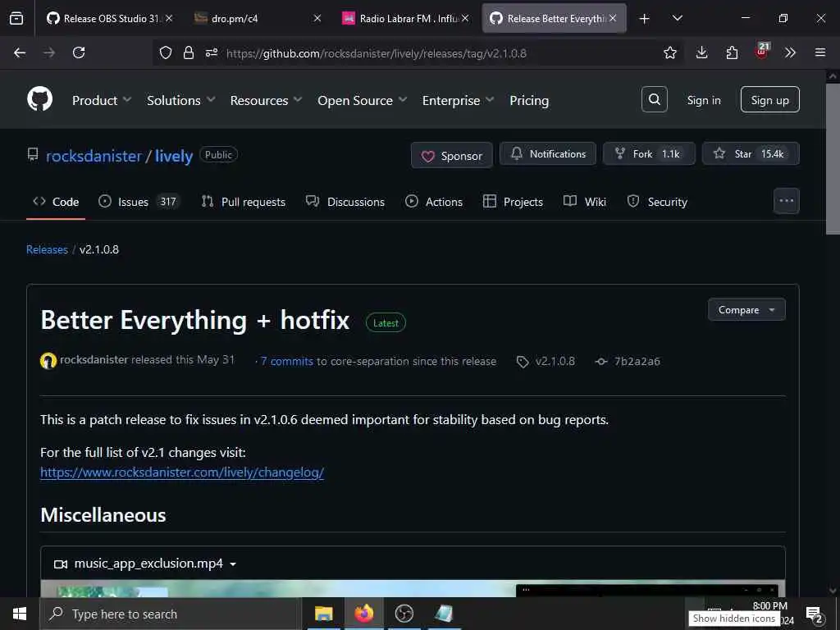This screenshot has width=840, height=630.
Task: Click the notepad taskbar app icon
Action: [444, 614]
